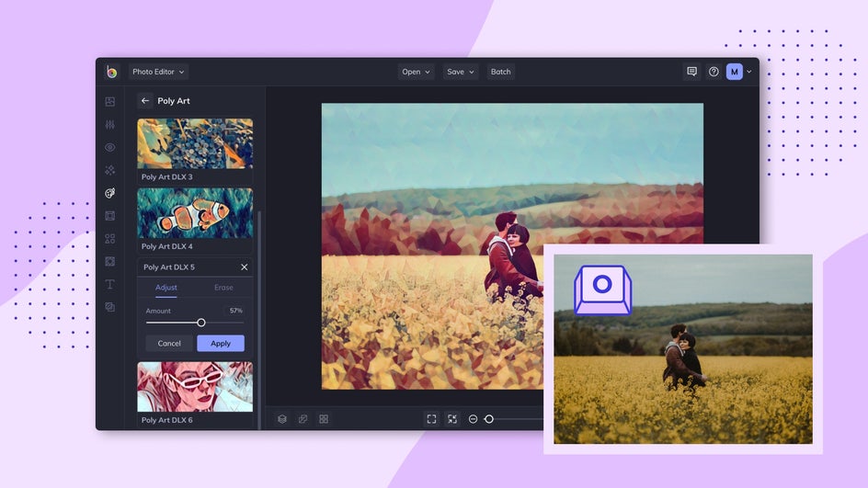The width and height of the screenshot is (868, 488).
Task: Click the Batch button
Action: coord(500,72)
